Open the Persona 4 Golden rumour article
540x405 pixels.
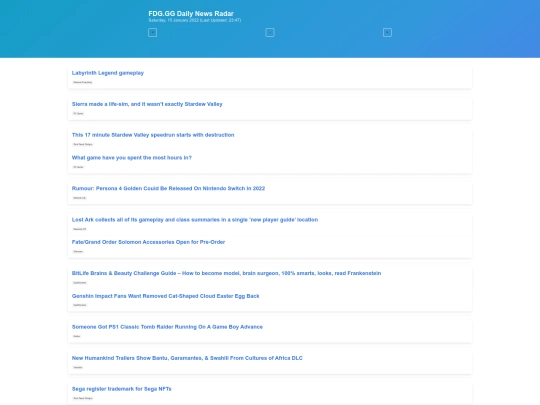tap(168, 188)
